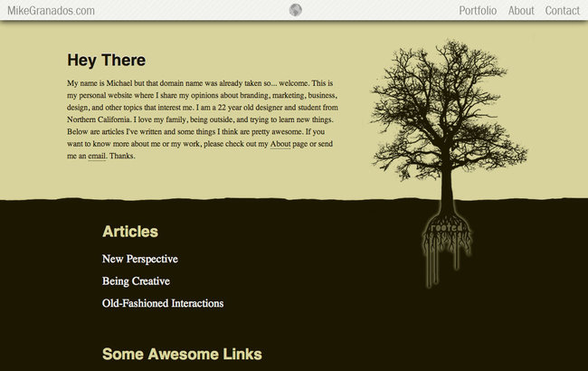
Task: Open the Old-Fashioned Interactions article
Action: [163, 303]
